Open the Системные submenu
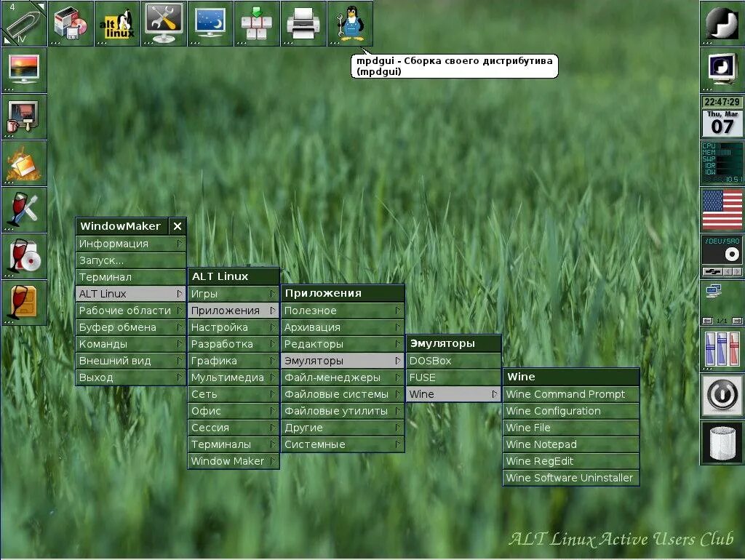The width and height of the screenshot is (745, 560). click(x=343, y=444)
